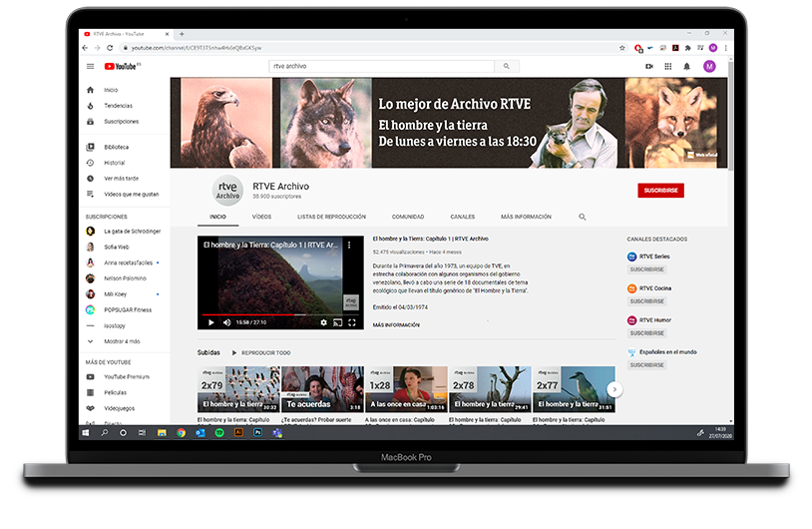This screenshot has width=812, height=529.
Task: Click into the YouTube search field
Action: pos(381,67)
